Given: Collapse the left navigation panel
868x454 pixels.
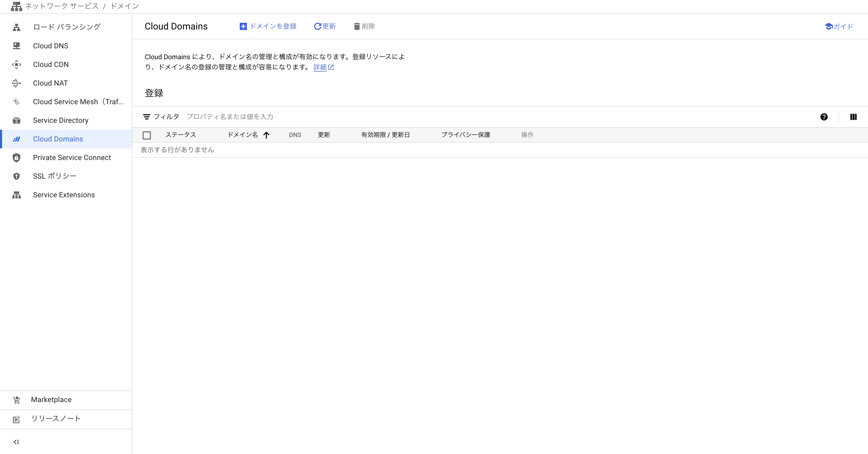Looking at the screenshot, I should click(x=16, y=442).
